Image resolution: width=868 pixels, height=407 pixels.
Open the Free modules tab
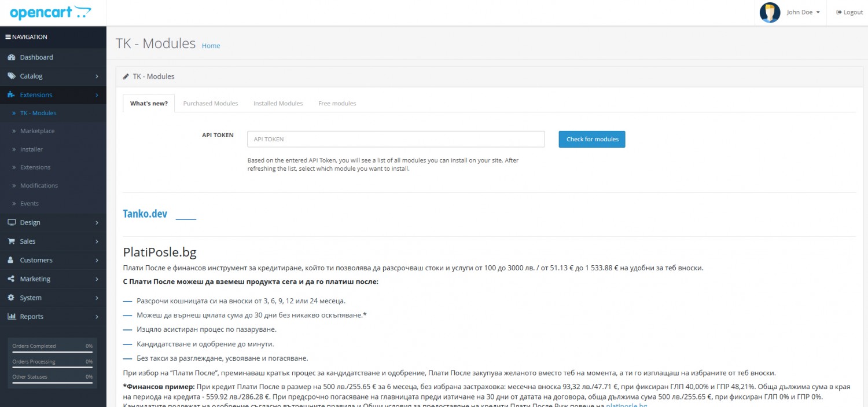[337, 104]
